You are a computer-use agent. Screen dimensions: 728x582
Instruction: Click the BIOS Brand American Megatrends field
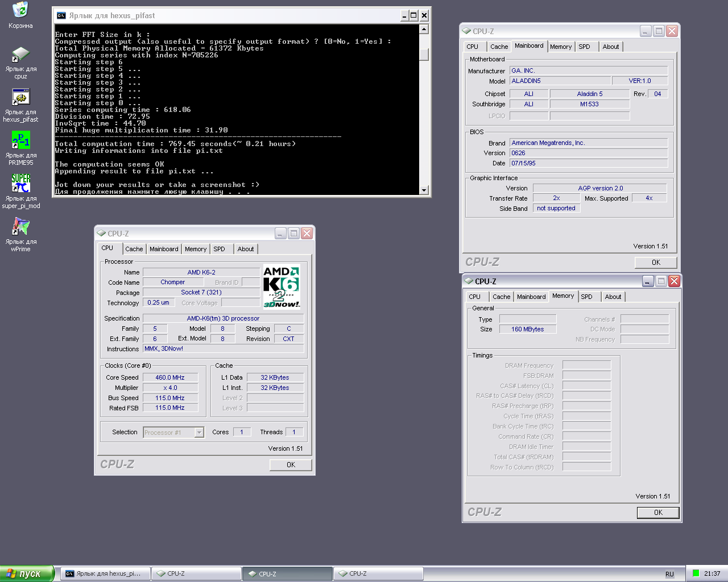[589, 143]
